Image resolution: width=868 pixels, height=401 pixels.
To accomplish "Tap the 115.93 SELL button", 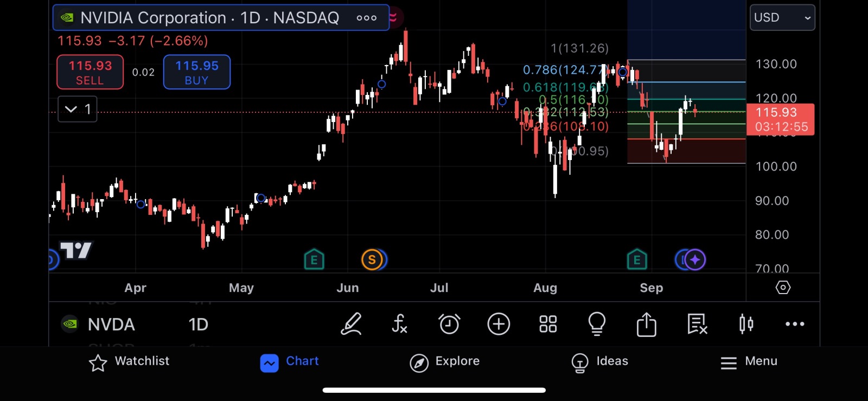I will 90,72.
